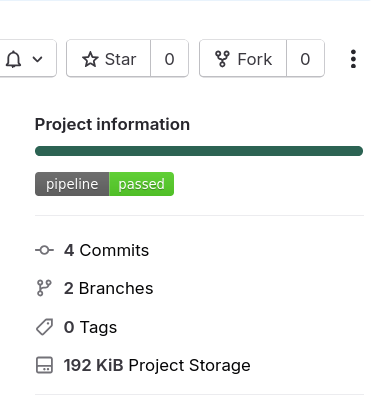Open the stargazers count next to Star
This screenshot has height=396, width=391.
click(x=169, y=59)
